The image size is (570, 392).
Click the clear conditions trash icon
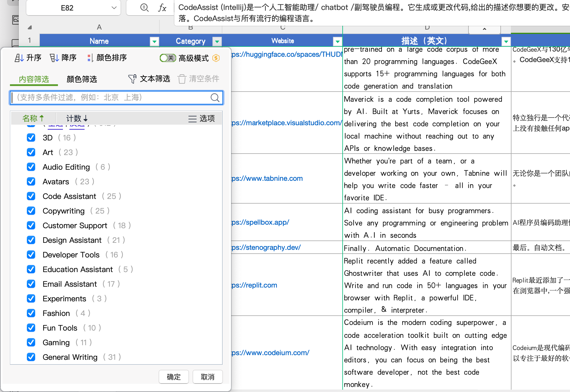click(182, 79)
